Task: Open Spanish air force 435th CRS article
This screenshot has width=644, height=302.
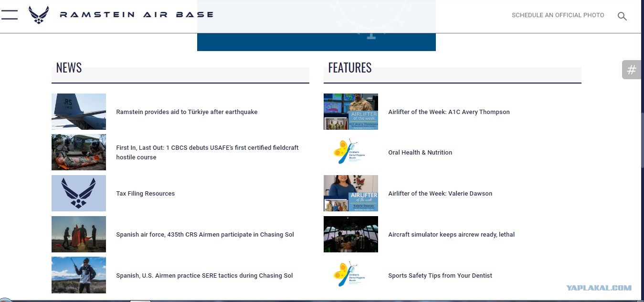Action: pos(205,234)
